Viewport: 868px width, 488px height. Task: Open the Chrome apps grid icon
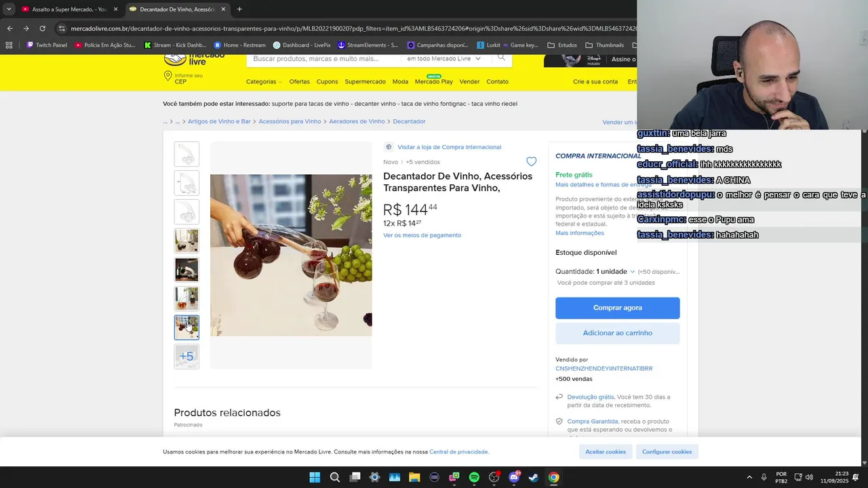point(9,45)
